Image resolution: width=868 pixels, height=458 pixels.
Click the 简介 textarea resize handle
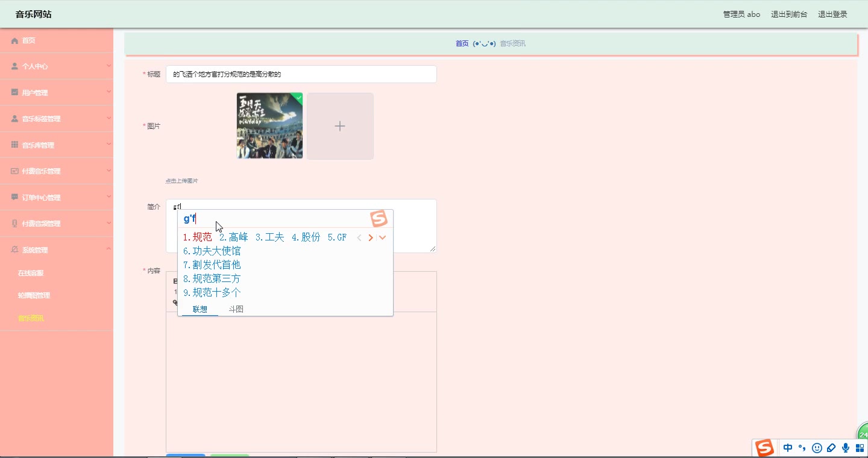[433, 249]
